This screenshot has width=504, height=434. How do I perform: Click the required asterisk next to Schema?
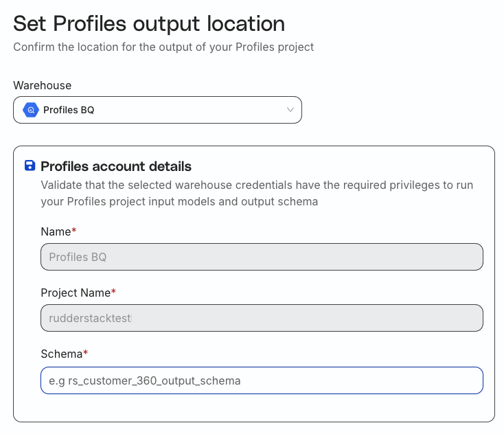pyautogui.click(x=86, y=354)
